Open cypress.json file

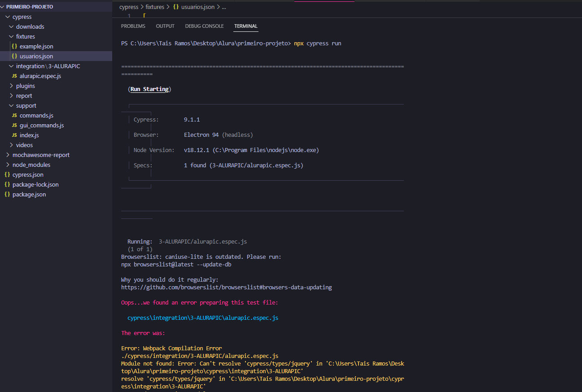tap(28, 175)
